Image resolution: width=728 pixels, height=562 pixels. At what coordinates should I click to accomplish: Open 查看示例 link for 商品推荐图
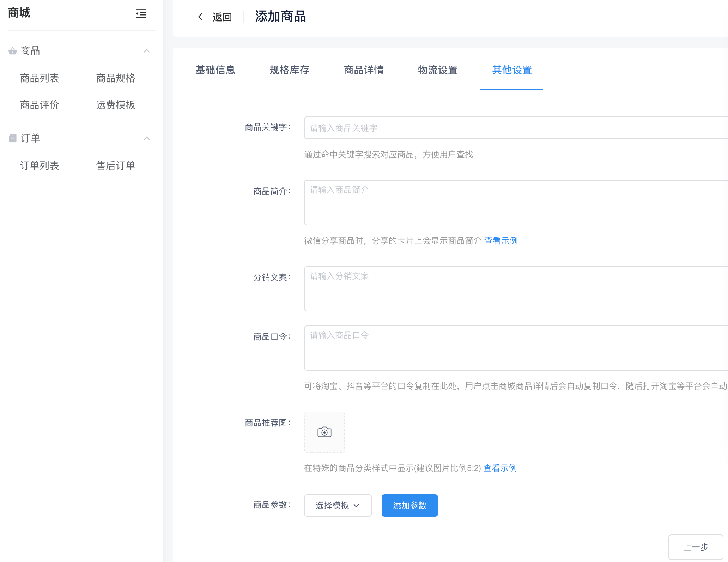click(500, 468)
